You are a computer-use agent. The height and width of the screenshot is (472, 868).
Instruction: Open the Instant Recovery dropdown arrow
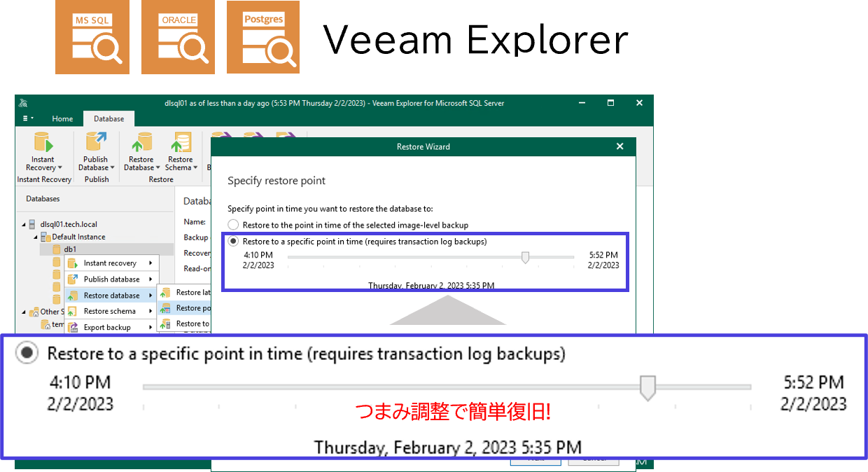tap(60, 168)
